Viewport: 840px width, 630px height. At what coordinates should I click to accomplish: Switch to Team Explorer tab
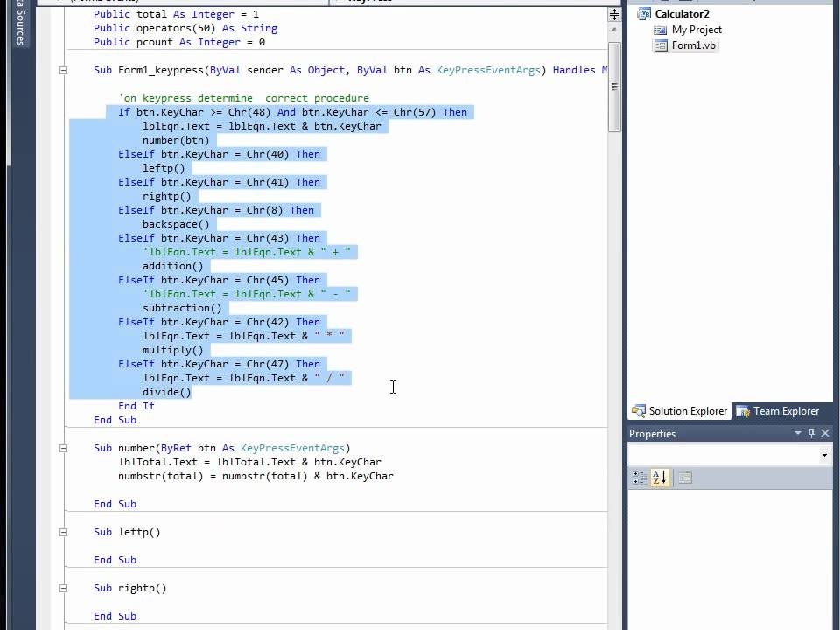click(777, 411)
